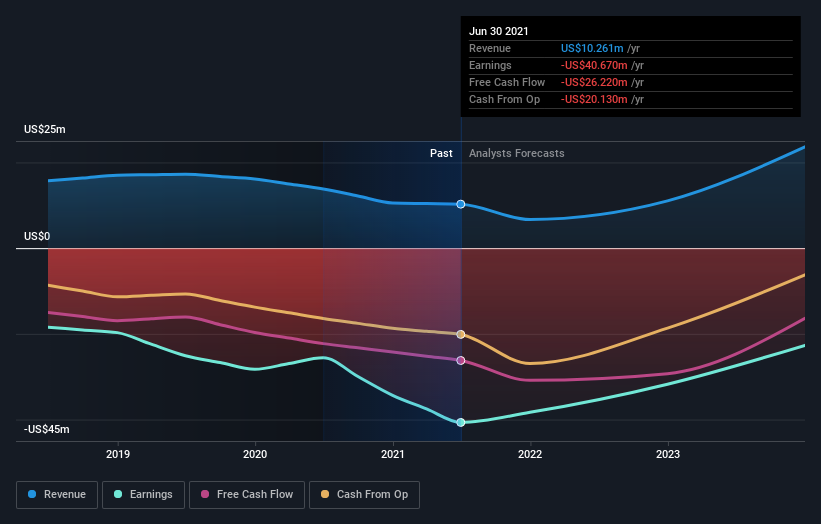Click the 2023 x-axis label
Screen dimensions: 821x524
(x=668, y=454)
